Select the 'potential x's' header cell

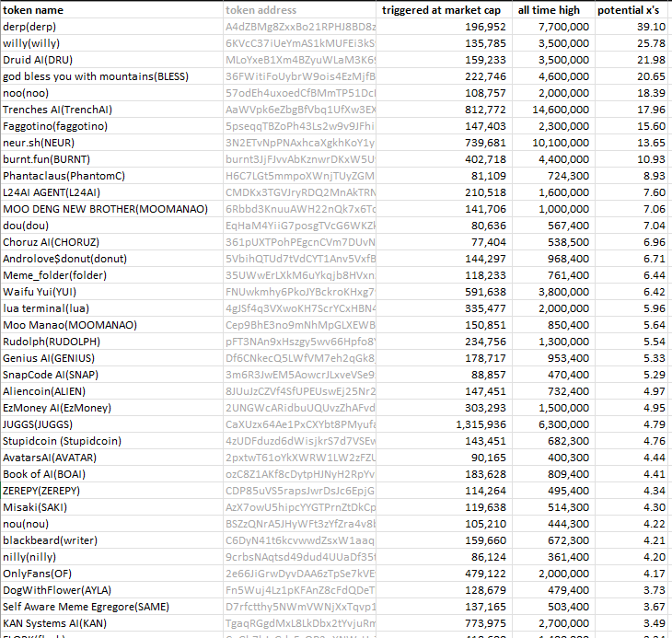pyautogui.click(x=631, y=10)
